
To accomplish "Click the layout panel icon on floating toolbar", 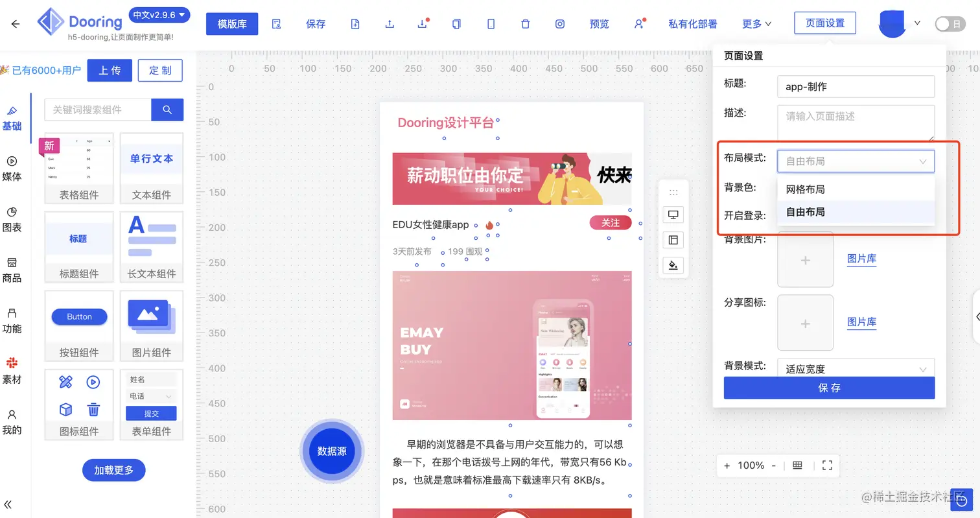I will click(x=673, y=241).
